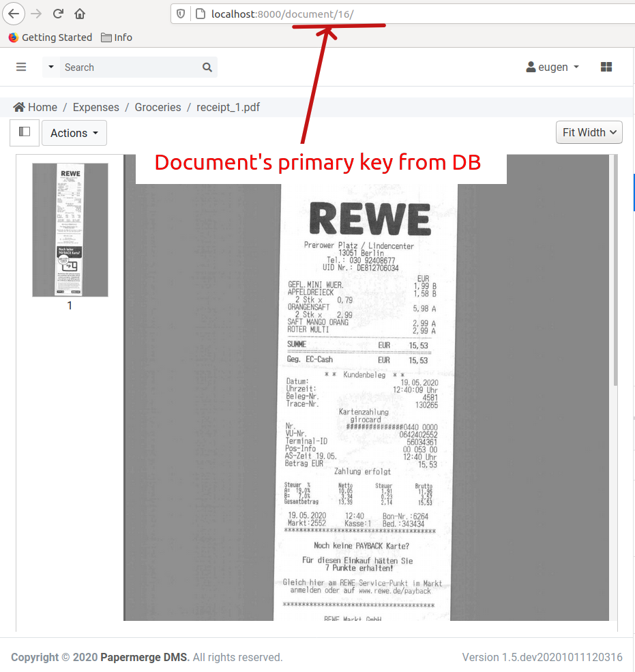This screenshot has width=635, height=672.
Task: Open the Actions dropdown menu
Action: 74,133
